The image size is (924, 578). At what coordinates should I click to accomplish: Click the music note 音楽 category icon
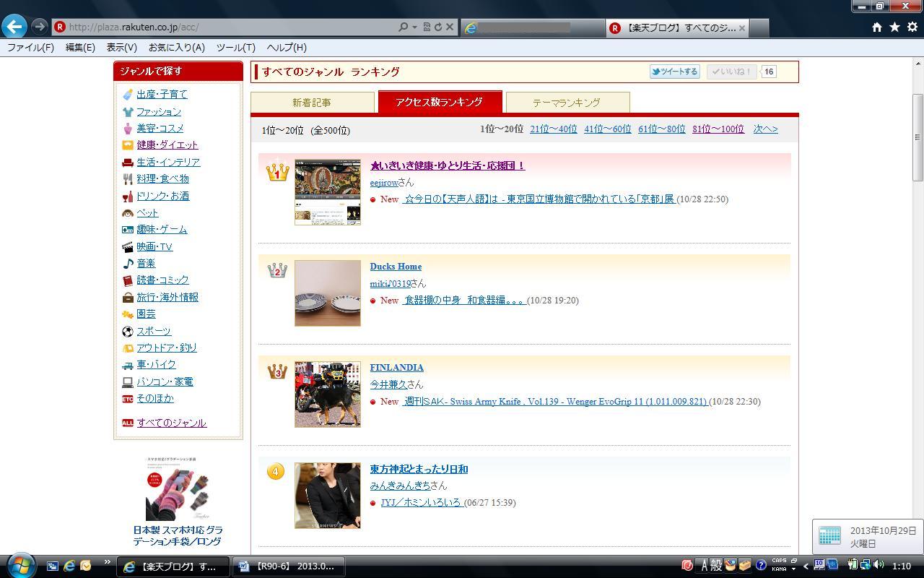pyautogui.click(x=128, y=264)
